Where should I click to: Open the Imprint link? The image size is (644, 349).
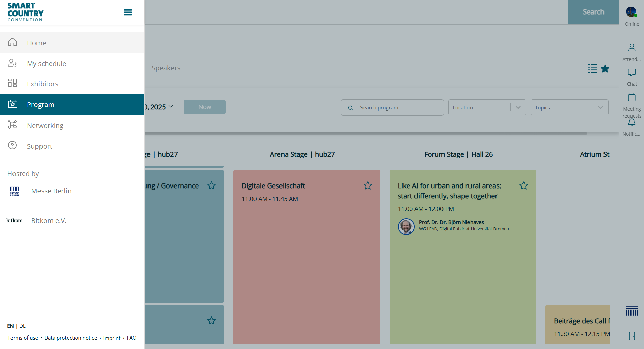[x=112, y=338]
